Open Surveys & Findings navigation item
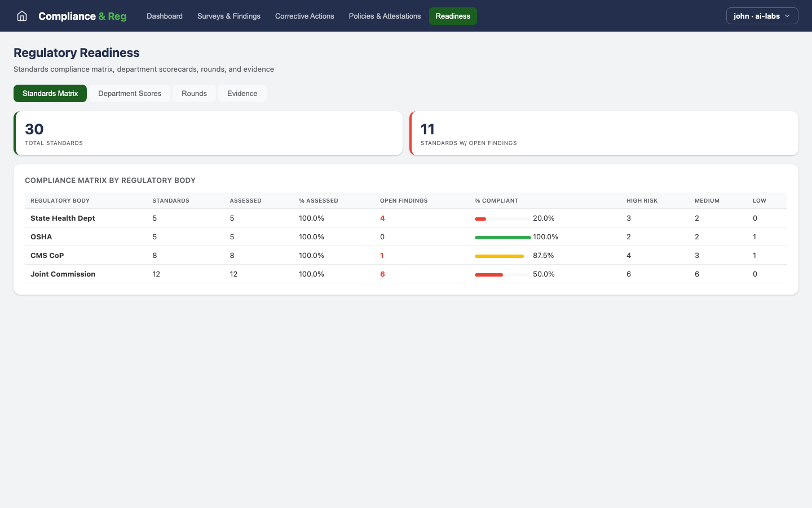Image resolution: width=812 pixels, height=508 pixels. tap(228, 16)
